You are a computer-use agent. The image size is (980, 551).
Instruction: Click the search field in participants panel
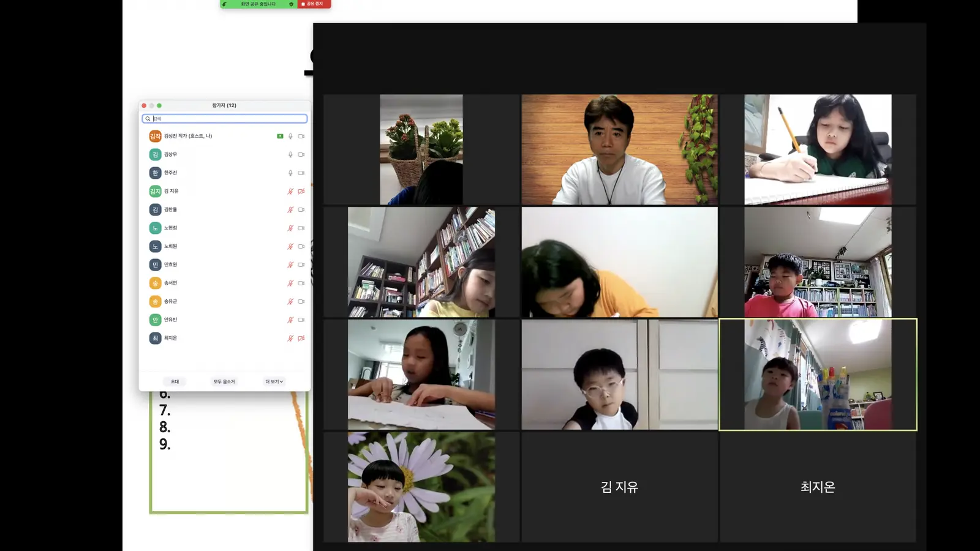pyautogui.click(x=225, y=118)
